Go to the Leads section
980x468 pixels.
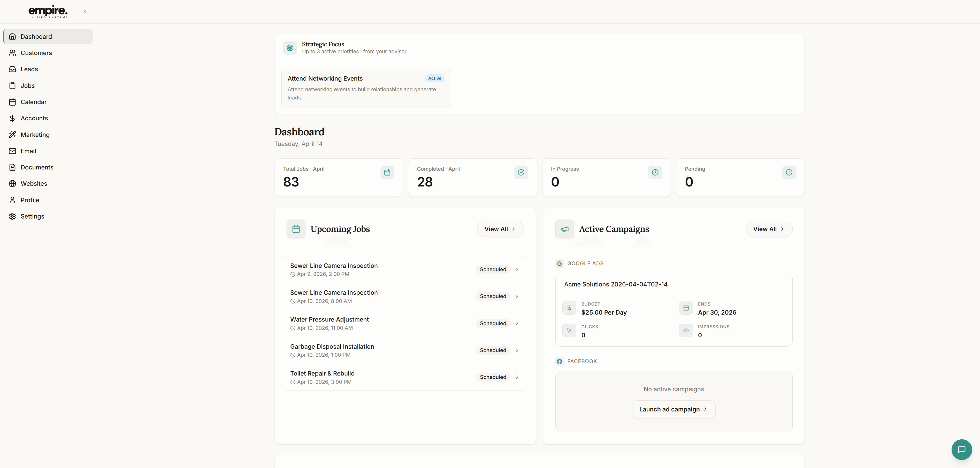coord(48,69)
